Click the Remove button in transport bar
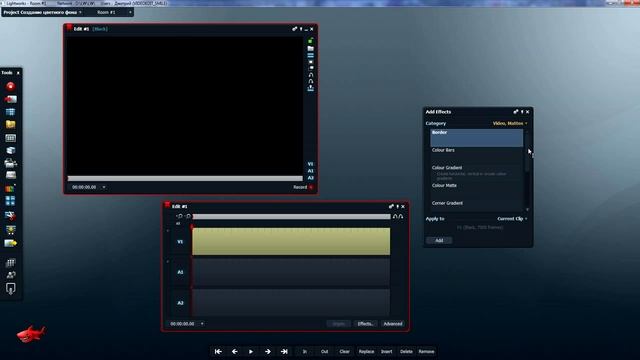The width and height of the screenshot is (640, 360). [x=427, y=351]
